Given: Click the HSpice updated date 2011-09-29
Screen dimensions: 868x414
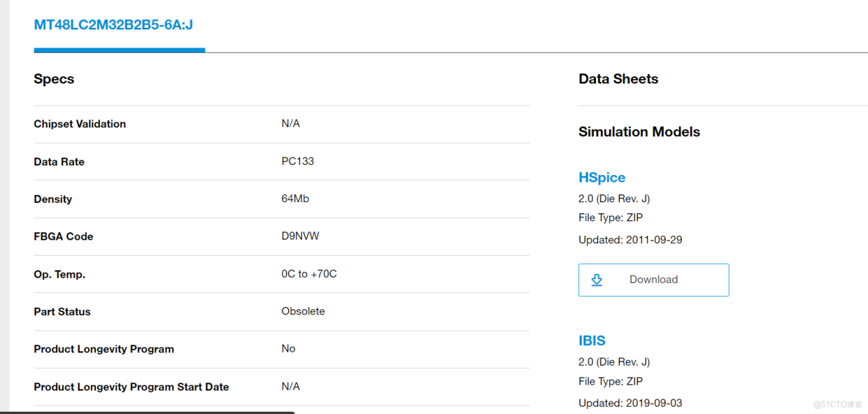Looking at the screenshot, I should pyautogui.click(x=654, y=240).
